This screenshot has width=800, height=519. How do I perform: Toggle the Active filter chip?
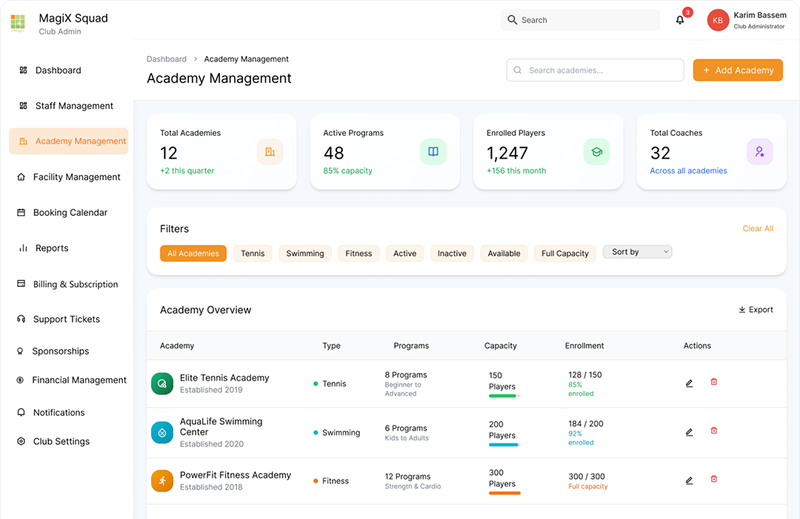[405, 254]
